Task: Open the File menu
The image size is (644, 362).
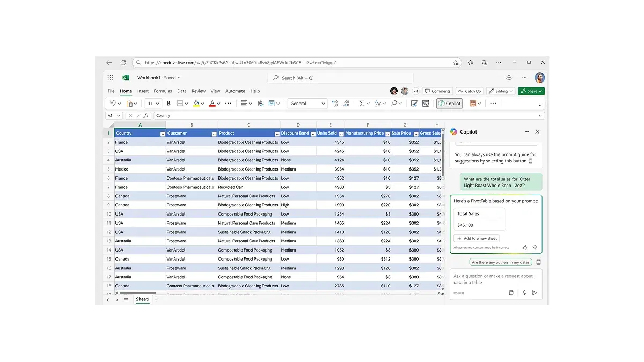Action: tap(111, 91)
